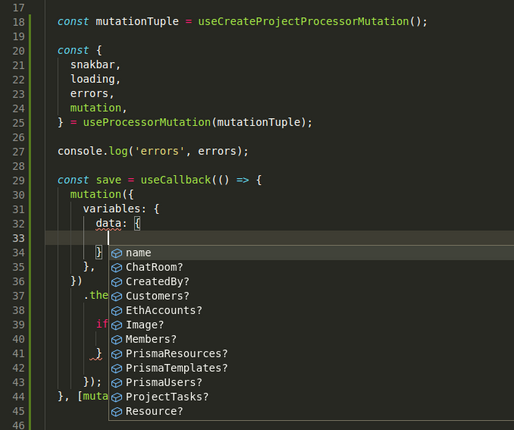Click the property icon next to EthAccounts?
The width and height of the screenshot is (514, 430).
click(x=117, y=311)
